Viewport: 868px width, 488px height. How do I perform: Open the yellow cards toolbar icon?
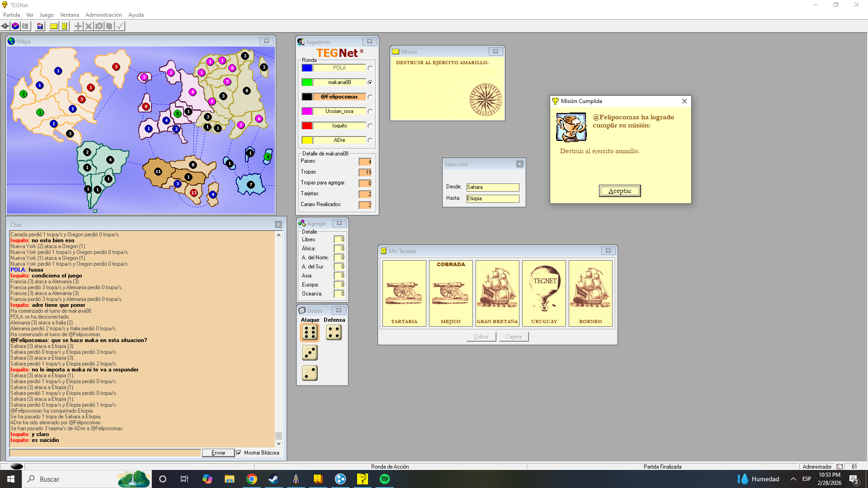click(x=65, y=26)
